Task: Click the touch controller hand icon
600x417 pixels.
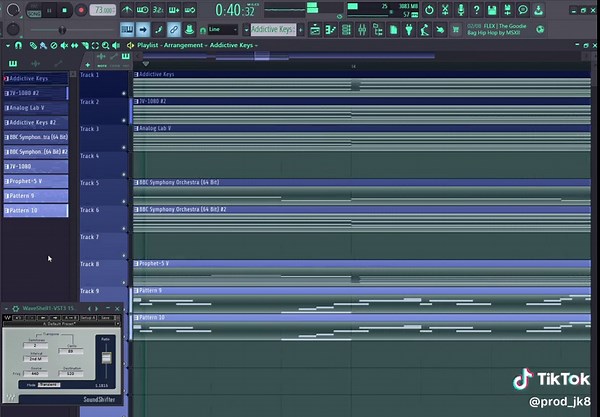Action: (440, 29)
